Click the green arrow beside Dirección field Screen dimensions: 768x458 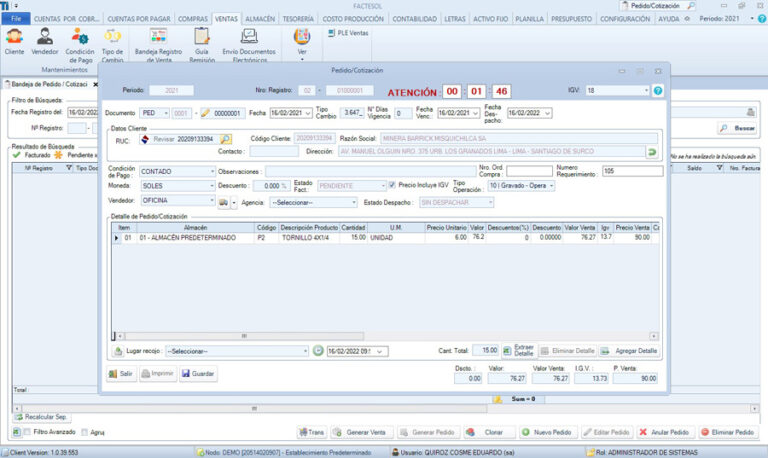652,152
